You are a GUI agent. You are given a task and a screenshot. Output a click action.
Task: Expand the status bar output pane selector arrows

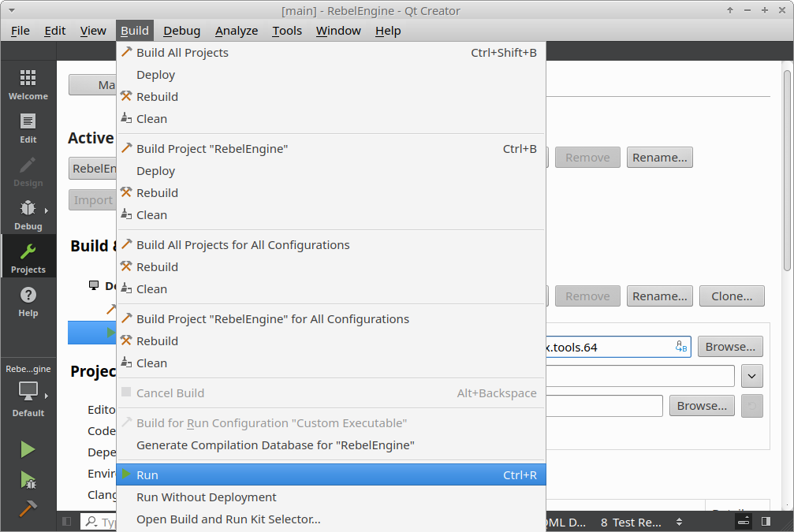679,522
